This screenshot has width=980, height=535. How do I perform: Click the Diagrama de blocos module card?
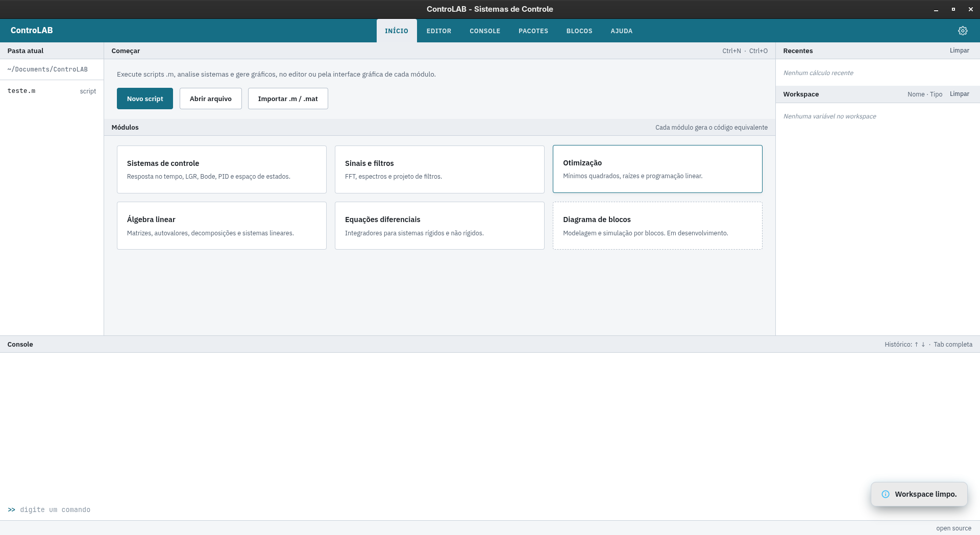click(x=657, y=226)
